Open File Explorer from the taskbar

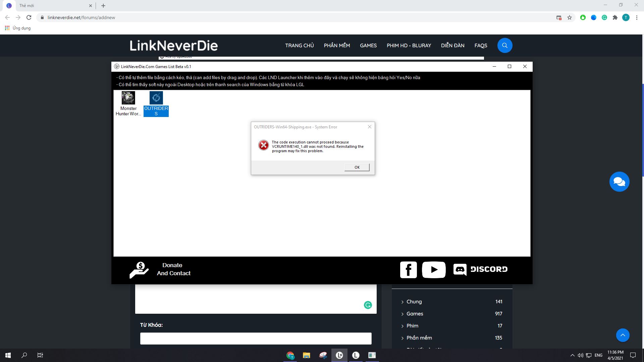(306, 355)
